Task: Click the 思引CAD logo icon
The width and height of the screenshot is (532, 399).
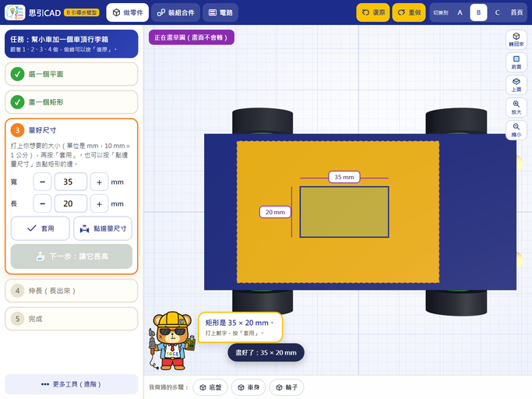Action: coord(15,12)
